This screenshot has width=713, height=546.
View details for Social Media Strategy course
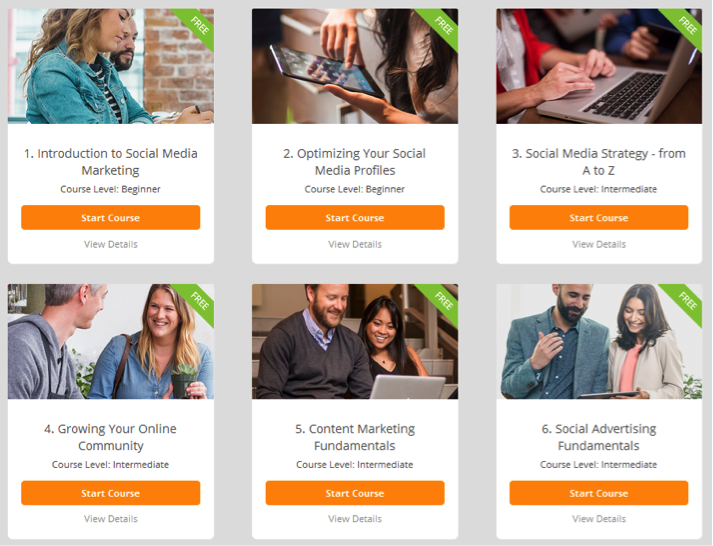point(599,244)
